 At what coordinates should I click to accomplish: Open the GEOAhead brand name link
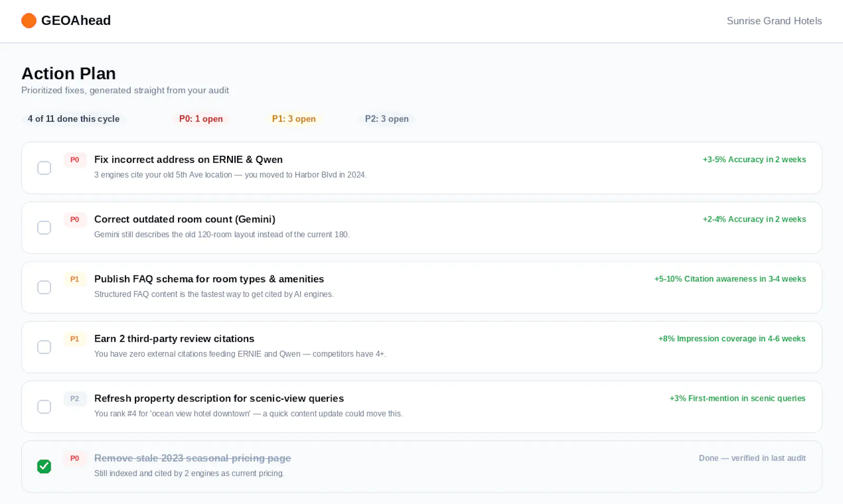(x=76, y=21)
